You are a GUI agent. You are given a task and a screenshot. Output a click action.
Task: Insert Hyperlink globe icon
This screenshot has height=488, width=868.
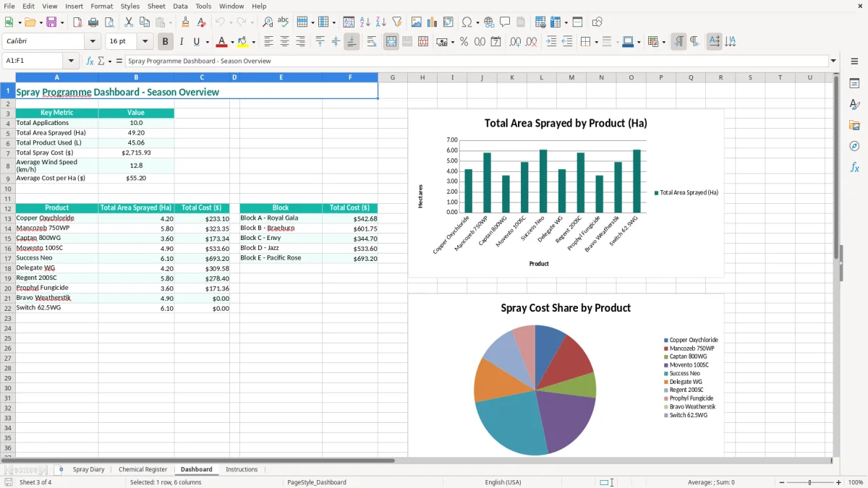coord(489,22)
